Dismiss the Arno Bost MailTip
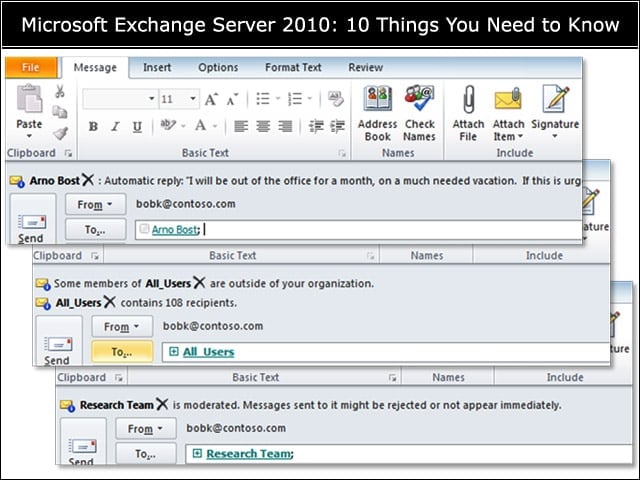Viewport: 640px width, 480px height. (x=88, y=180)
